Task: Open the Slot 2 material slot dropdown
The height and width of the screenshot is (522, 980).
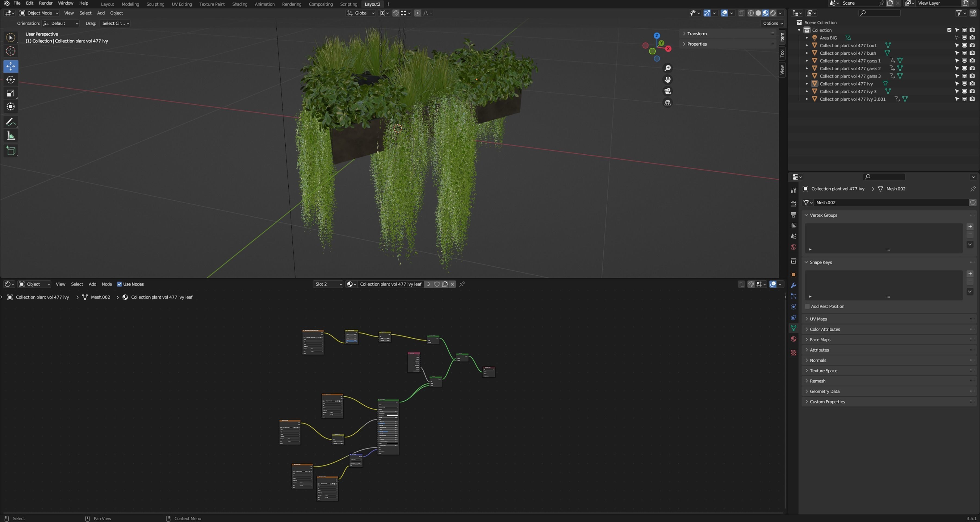Action: point(328,284)
